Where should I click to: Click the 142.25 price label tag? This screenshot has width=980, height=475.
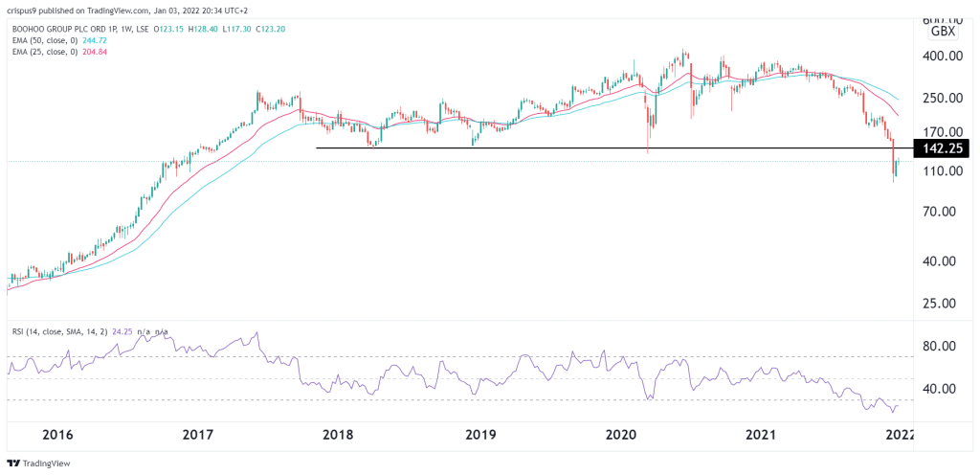coord(942,148)
